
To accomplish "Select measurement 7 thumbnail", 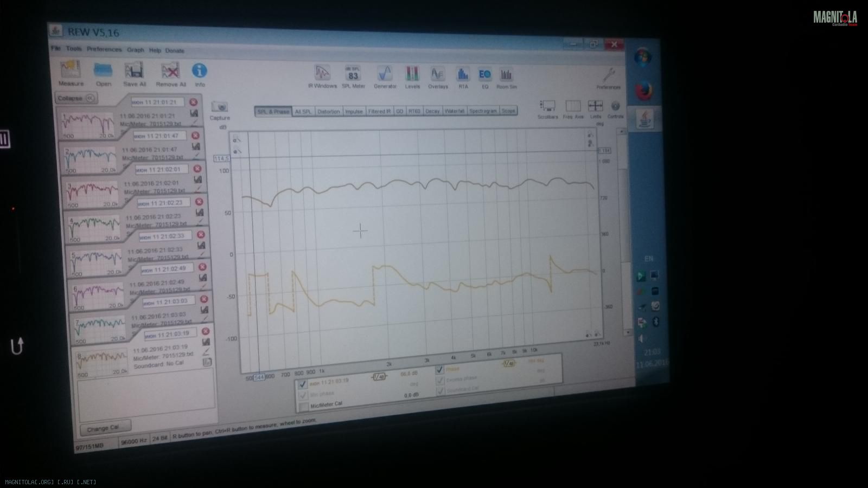I will 100,330.
